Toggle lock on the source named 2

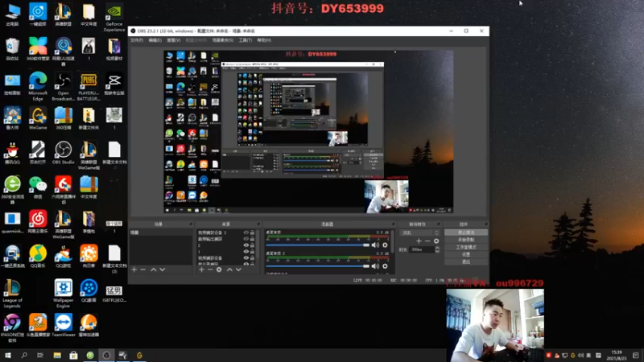252,245
